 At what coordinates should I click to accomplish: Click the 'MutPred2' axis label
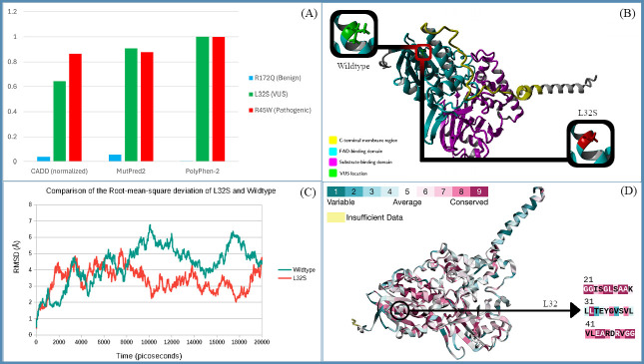131,172
